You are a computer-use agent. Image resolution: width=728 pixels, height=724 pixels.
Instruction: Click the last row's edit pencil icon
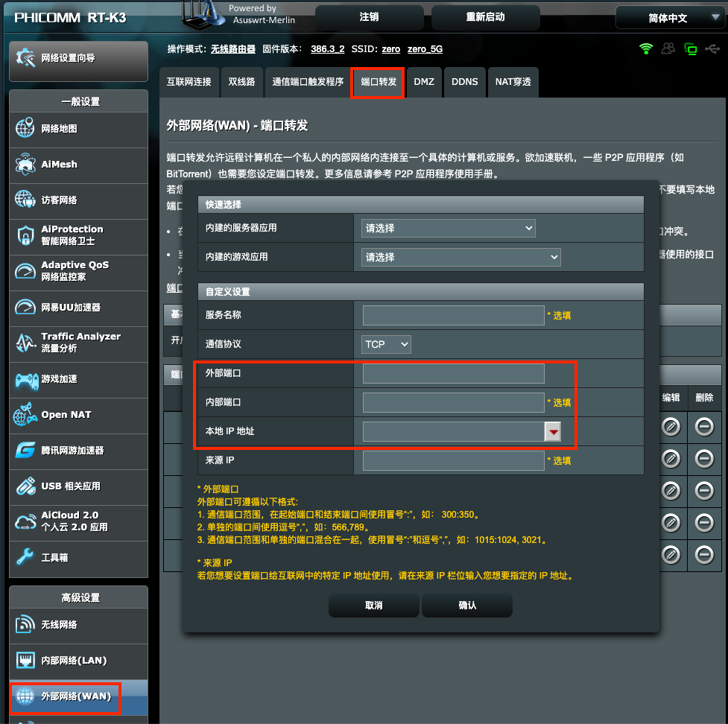tap(671, 555)
